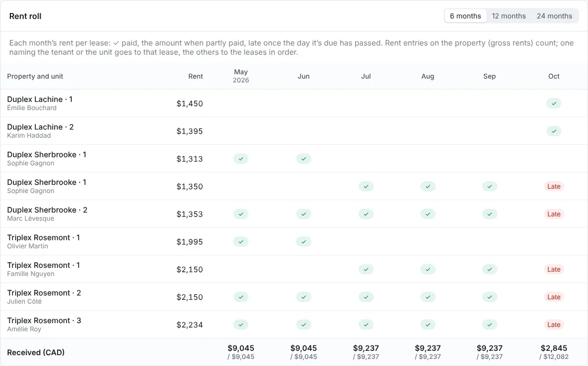The height and width of the screenshot is (366, 588).
Task: Click the Late badge for Julien Côté
Action: 554,297
